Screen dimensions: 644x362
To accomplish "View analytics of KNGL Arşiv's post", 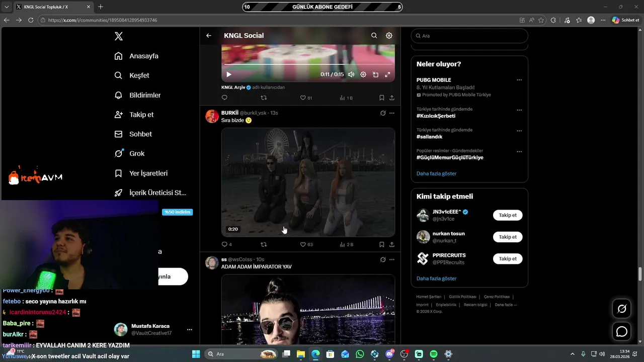I will (346, 98).
